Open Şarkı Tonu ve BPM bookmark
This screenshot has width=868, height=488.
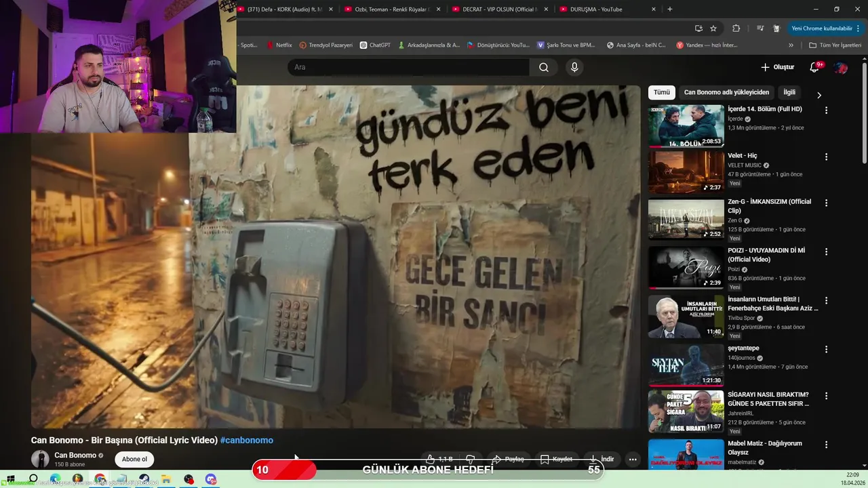566,45
